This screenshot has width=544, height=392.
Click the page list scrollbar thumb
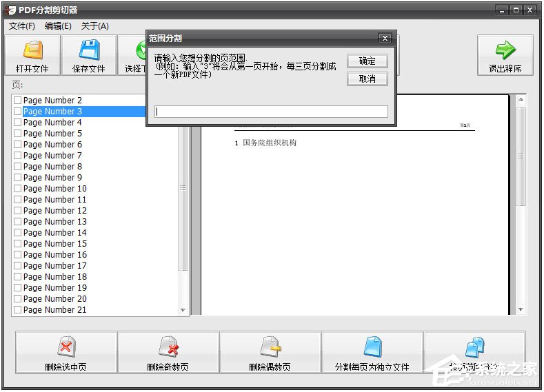coord(183,198)
